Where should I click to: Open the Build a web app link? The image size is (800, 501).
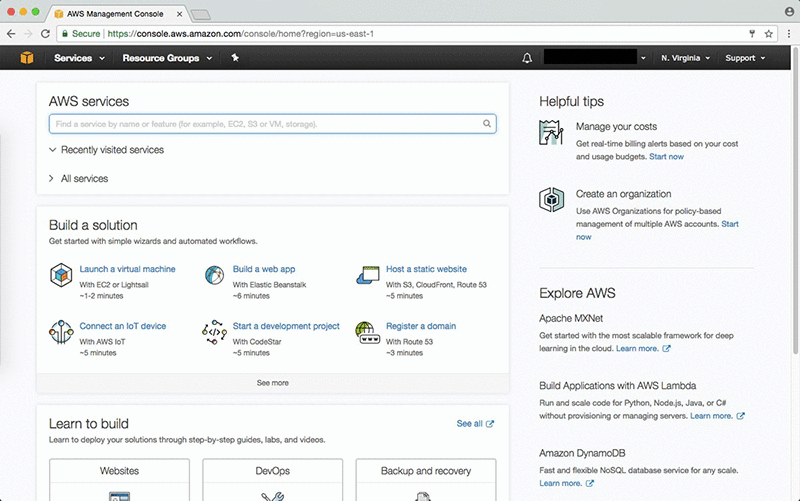coord(264,269)
